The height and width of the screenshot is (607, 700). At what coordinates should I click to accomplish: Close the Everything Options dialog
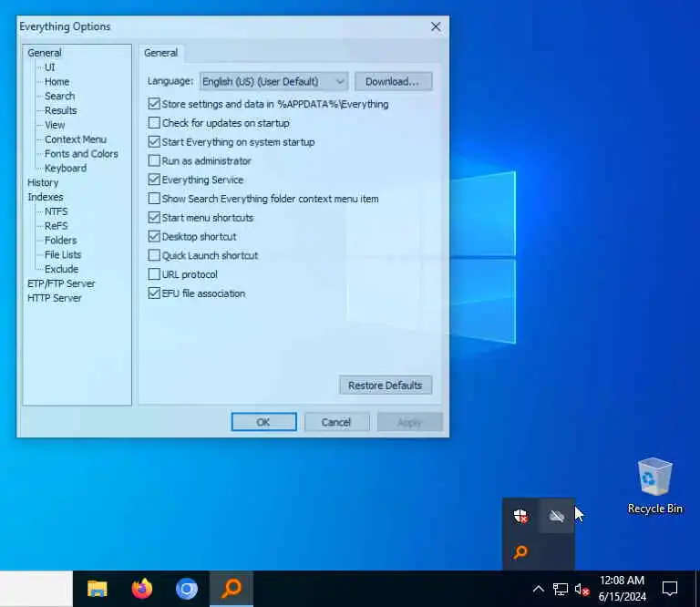pos(436,26)
